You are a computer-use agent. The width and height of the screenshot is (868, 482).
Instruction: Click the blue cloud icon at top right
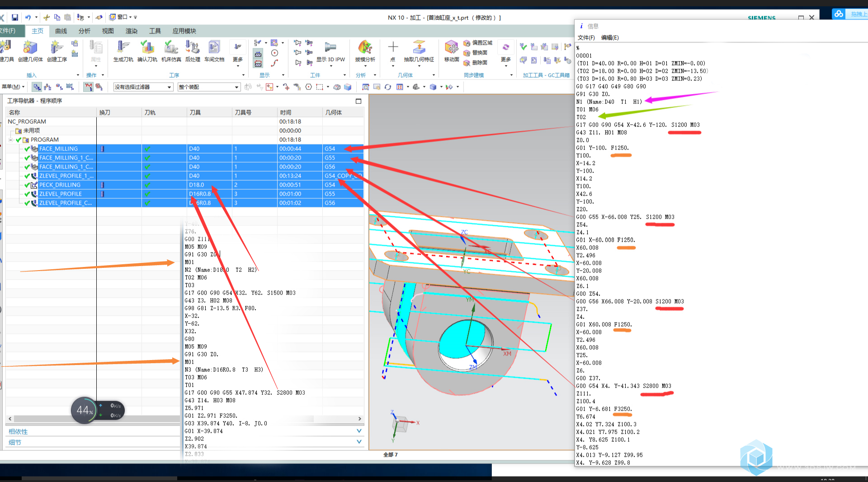click(x=839, y=14)
